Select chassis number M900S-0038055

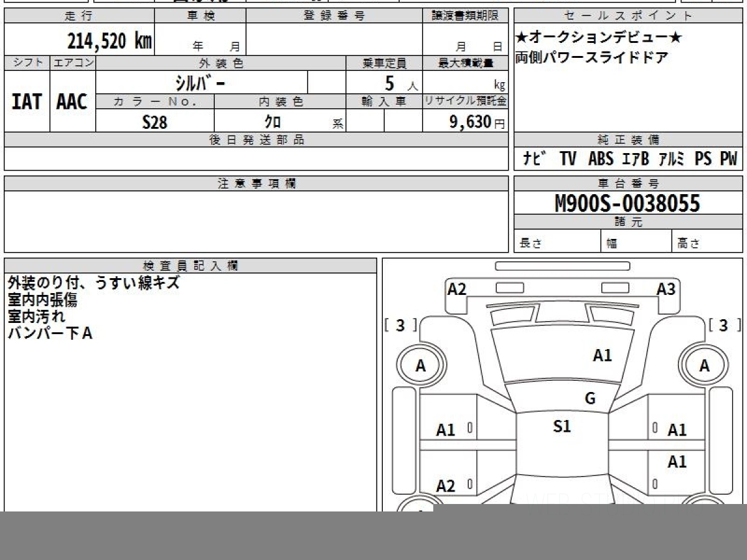(627, 203)
